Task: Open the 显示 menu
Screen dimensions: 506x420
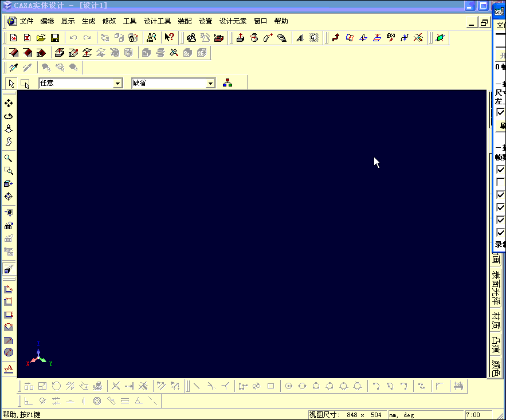Action: [68, 21]
